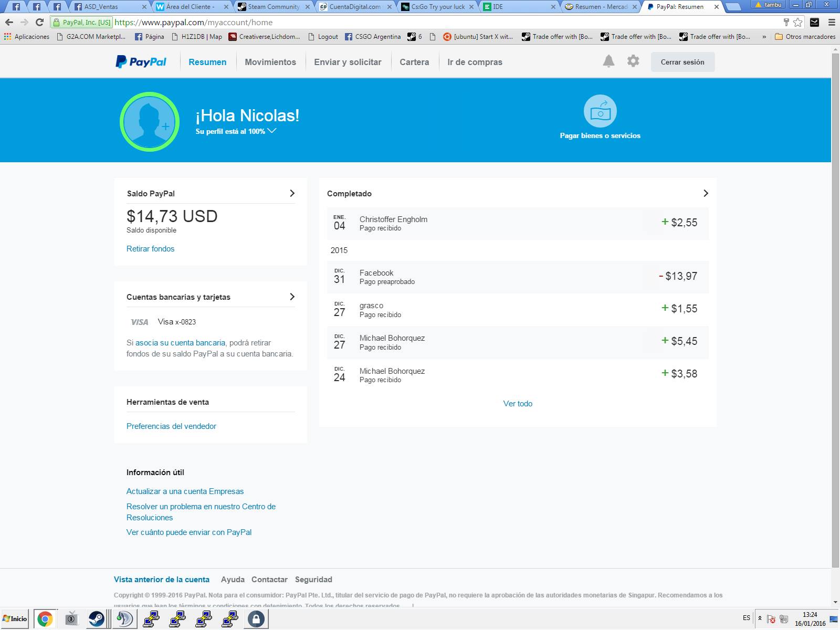Viewport: 840px width, 630px height.
Task: Bookmark page using the star icon
Action: click(798, 22)
